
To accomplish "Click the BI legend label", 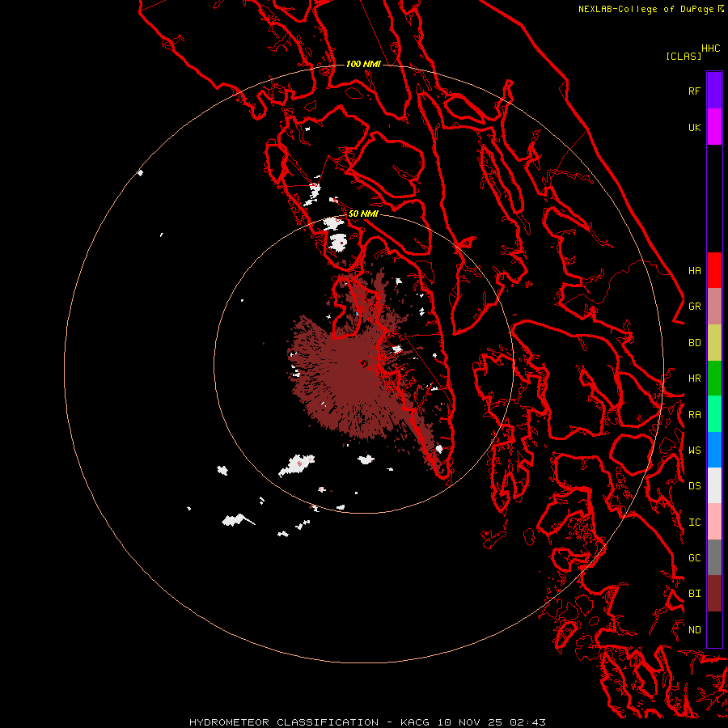I will click(x=694, y=594).
